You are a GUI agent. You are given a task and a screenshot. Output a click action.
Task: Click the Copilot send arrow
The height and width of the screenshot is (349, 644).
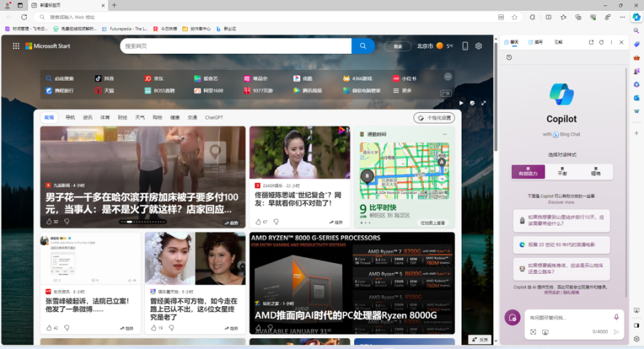pyautogui.click(x=616, y=332)
